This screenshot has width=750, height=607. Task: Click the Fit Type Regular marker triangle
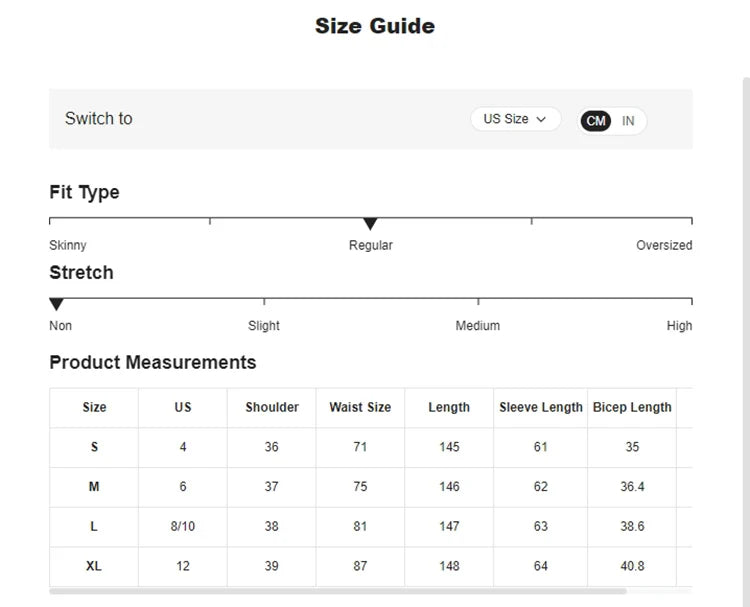point(370,224)
